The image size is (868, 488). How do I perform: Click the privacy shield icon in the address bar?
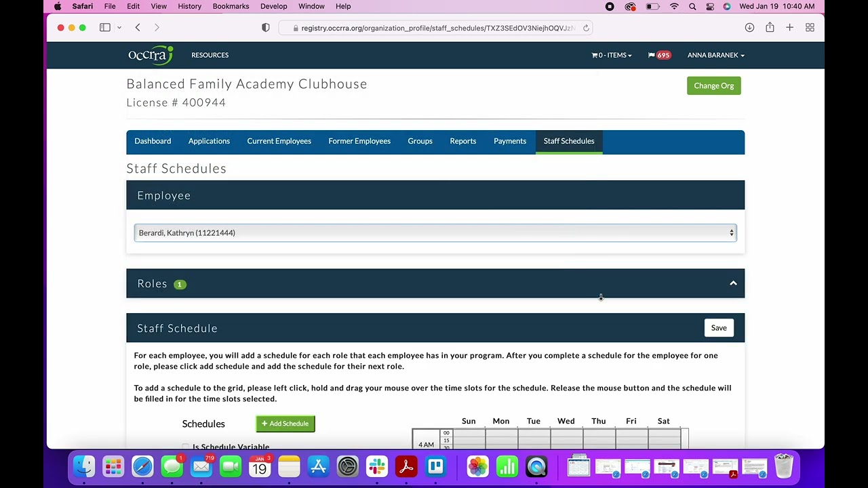265,28
